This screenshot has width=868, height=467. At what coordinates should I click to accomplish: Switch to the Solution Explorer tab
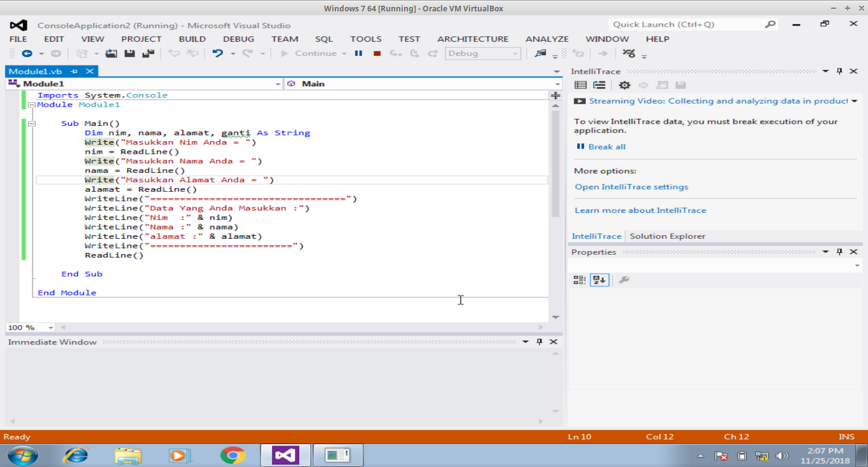pos(668,236)
